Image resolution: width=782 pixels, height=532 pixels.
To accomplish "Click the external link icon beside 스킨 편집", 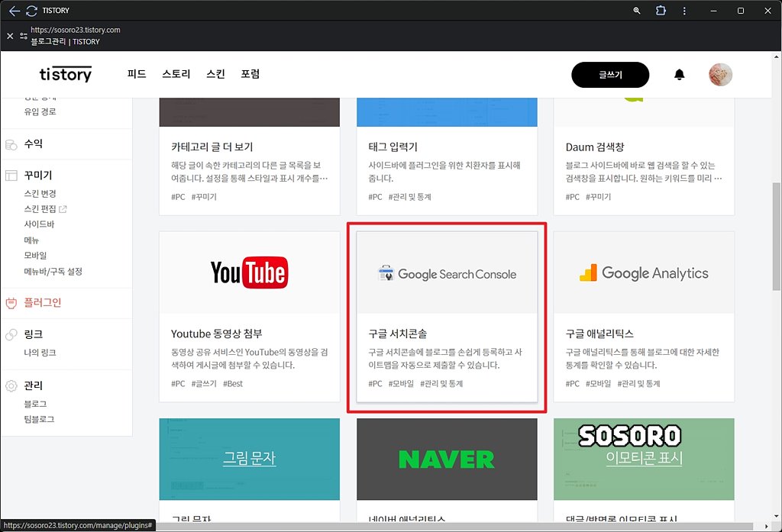I will click(x=63, y=209).
